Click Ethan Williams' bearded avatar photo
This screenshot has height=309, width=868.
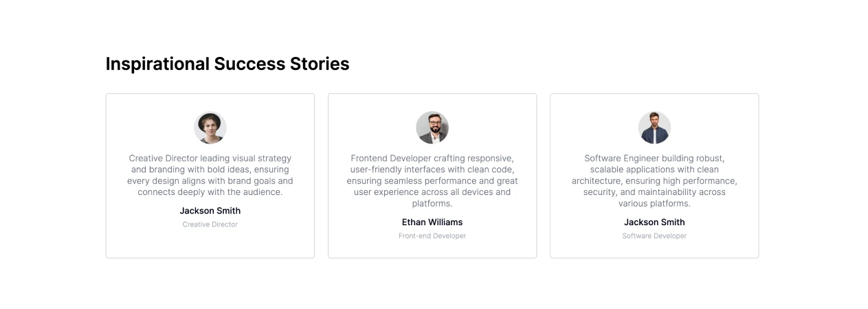pyautogui.click(x=432, y=128)
